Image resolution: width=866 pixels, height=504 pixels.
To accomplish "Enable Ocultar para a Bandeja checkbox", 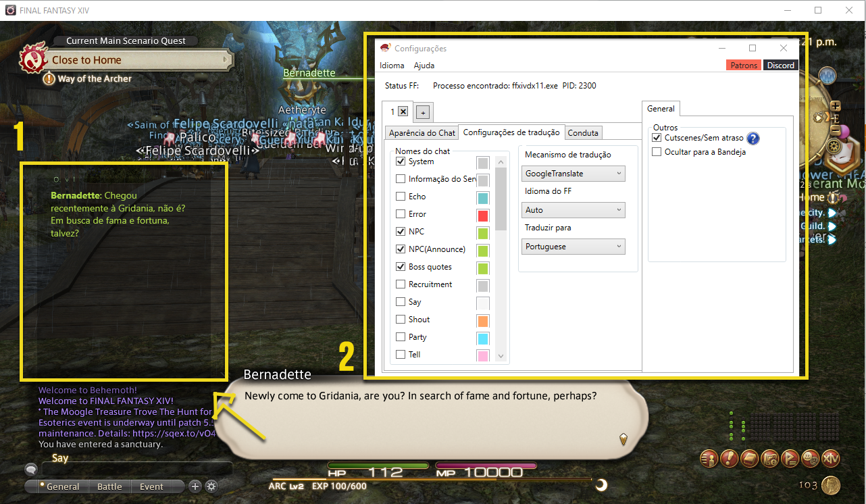I will (657, 152).
